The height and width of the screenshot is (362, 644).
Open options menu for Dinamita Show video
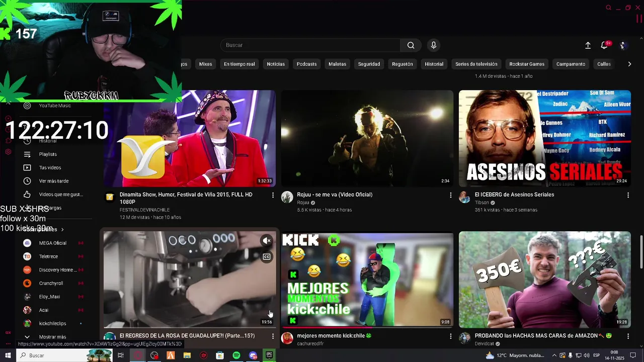point(273,195)
